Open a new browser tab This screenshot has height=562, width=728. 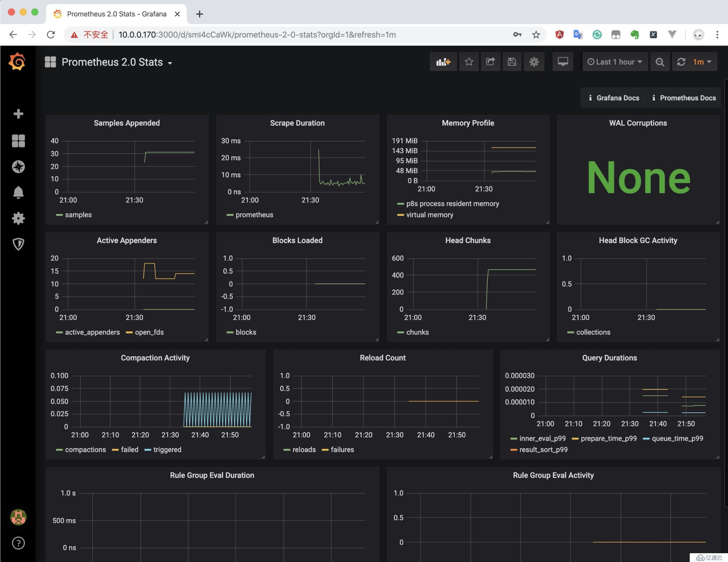tap(199, 14)
